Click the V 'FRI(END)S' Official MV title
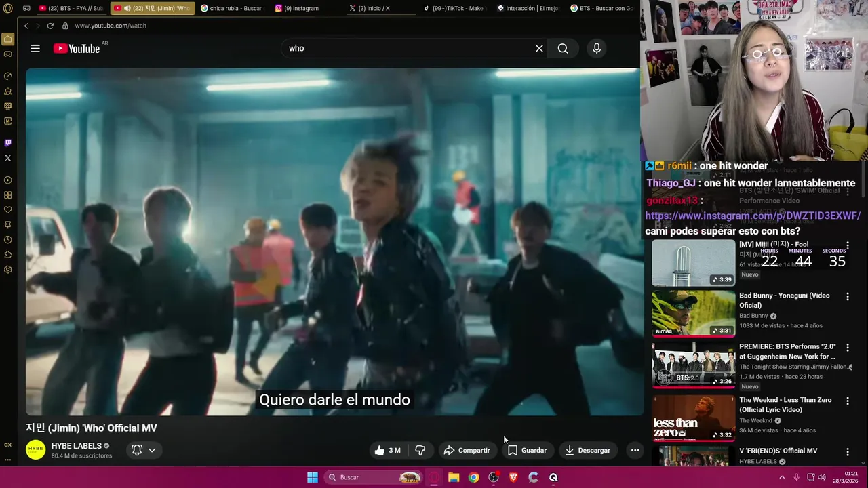The width and height of the screenshot is (868, 488). (778, 451)
